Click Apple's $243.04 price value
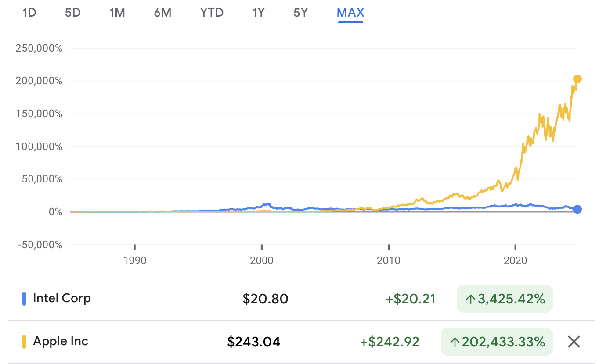The image size is (599, 364). pos(254,341)
